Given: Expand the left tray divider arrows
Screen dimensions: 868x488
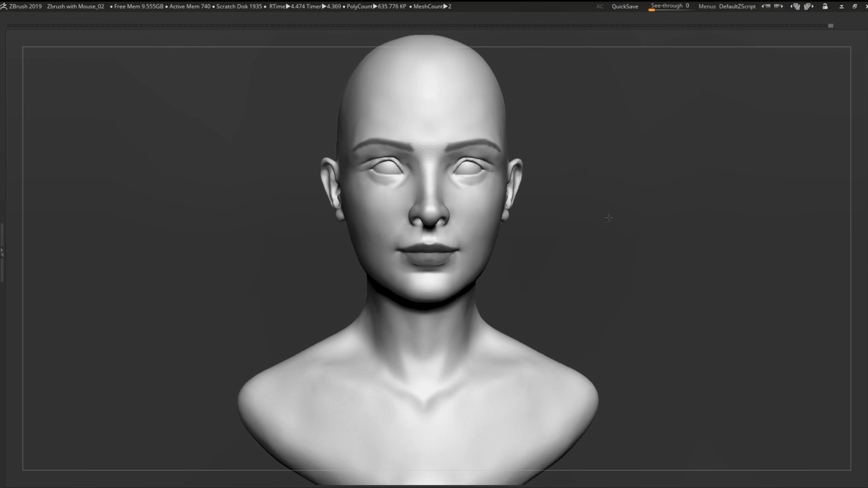Looking at the screenshot, I should coord(2,252).
